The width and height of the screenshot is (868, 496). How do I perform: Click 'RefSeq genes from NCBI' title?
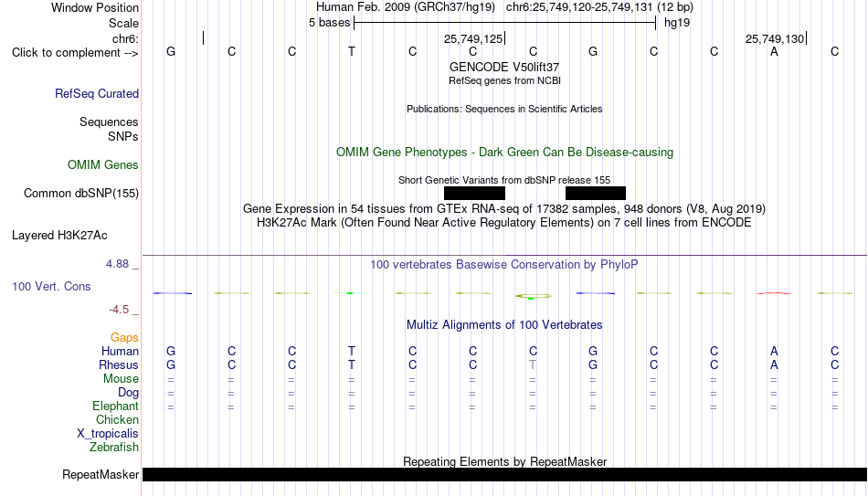click(x=504, y=80)
